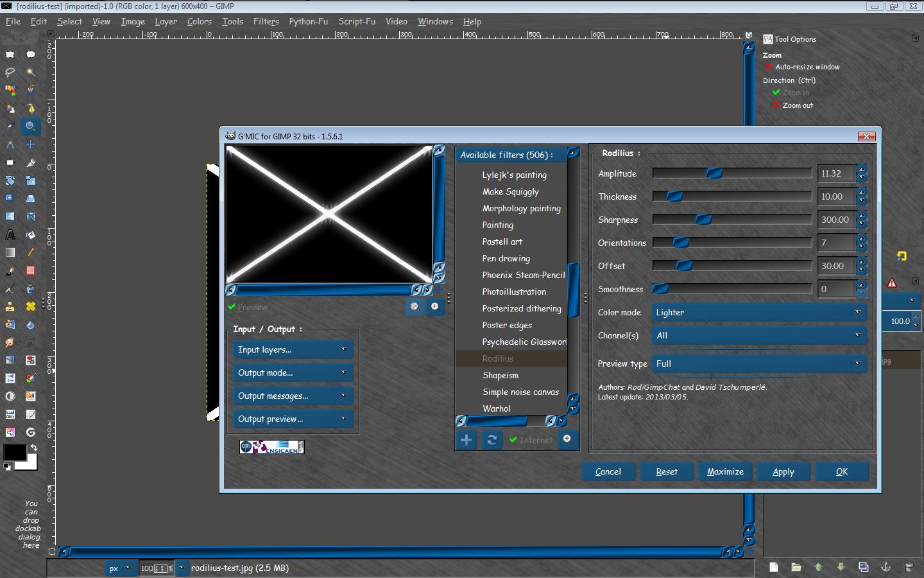Screen dimensions: 924x578
Task: Click the Maximize button in G'MIC
Action: [725, 472]
